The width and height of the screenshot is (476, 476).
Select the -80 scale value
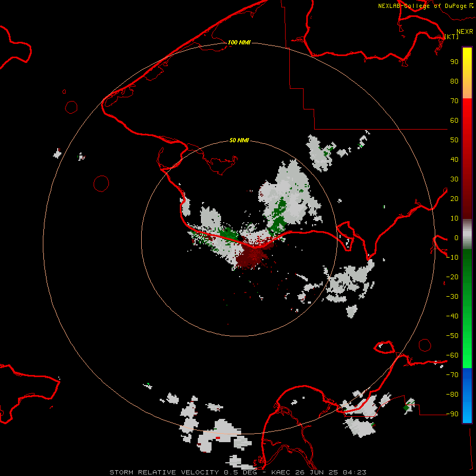click(x=452, y=395)
